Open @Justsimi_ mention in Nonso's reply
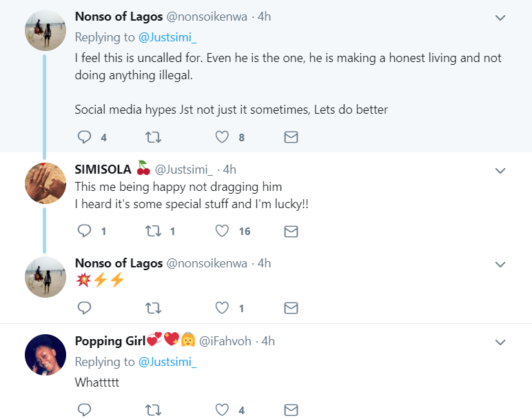 [167, 37]
